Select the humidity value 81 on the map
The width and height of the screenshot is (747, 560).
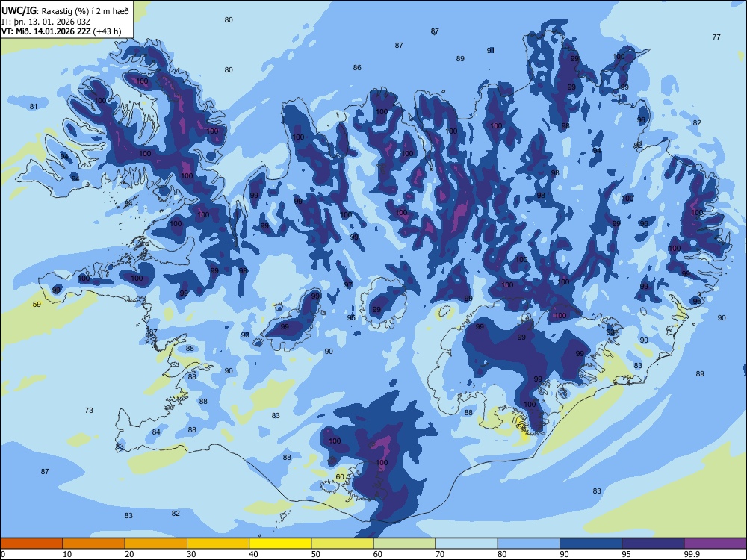click(x=34, y=107)
